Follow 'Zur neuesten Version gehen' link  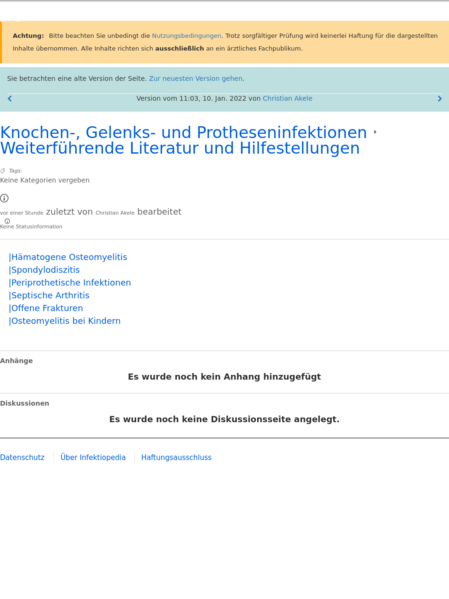click(x=196, y=78)
